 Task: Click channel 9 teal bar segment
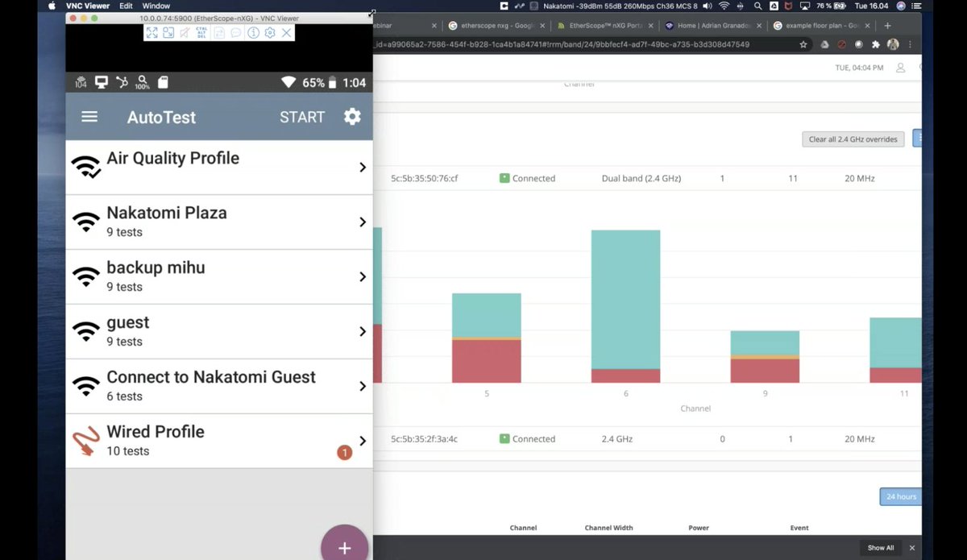[x=765, y=342]
